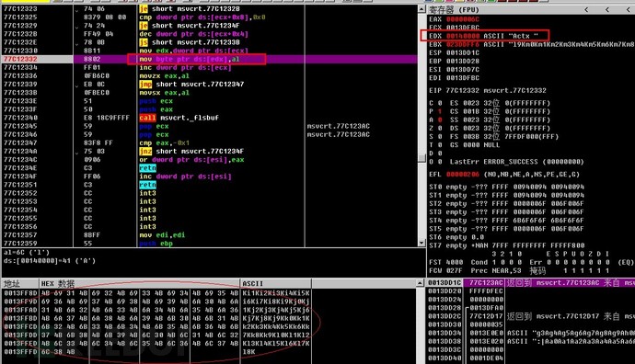Click the FST 4000 status line
This screenshot has width=635, height=364.
pos(531,262)
